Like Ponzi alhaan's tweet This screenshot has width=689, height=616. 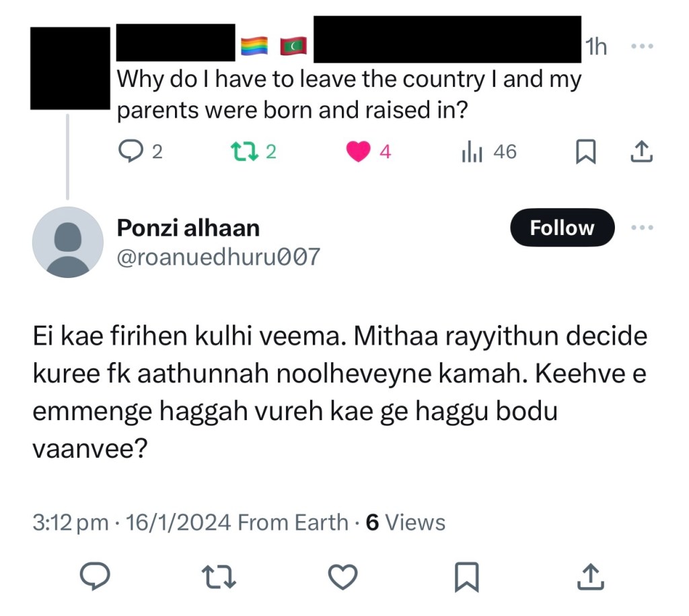pyautogui.click(x=342, y=576)
